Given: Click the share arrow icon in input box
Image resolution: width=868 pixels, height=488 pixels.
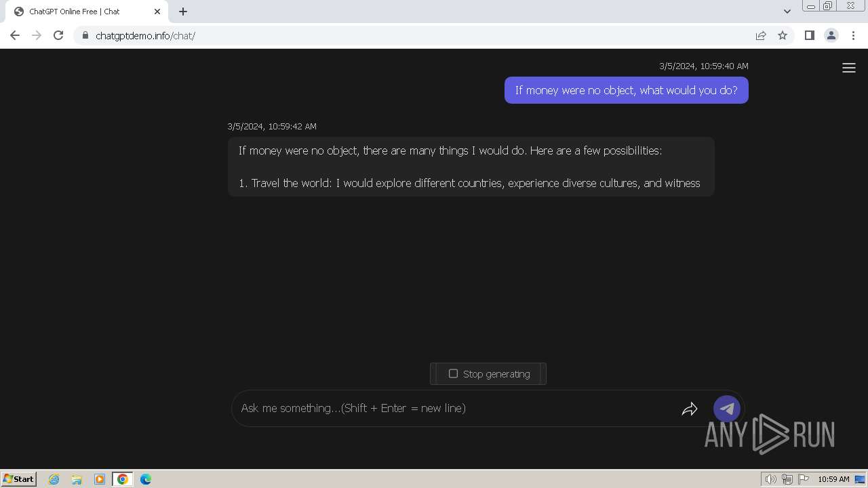Looking at the screenshot, I should tap(690, 409).
